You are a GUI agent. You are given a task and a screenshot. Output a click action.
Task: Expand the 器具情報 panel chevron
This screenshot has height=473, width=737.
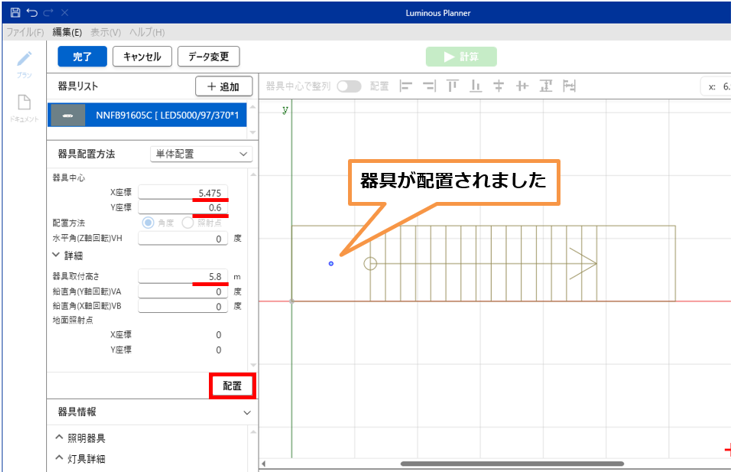point(245,412)
